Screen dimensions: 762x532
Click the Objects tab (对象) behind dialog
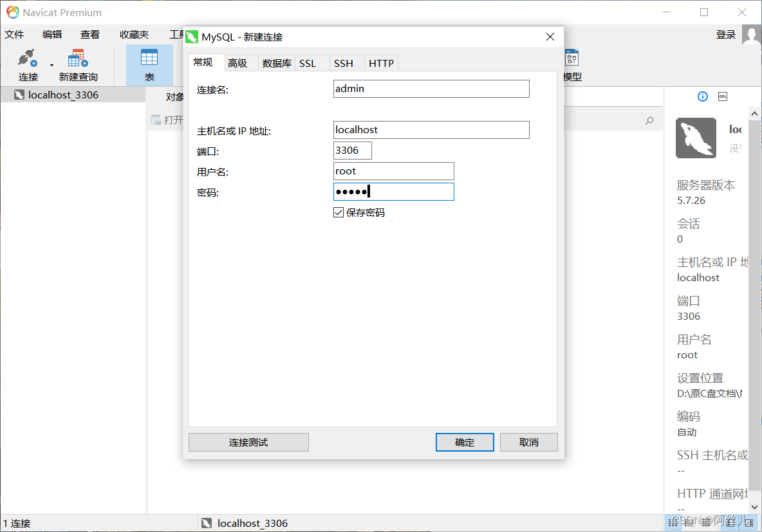click(x=174, y=96)
